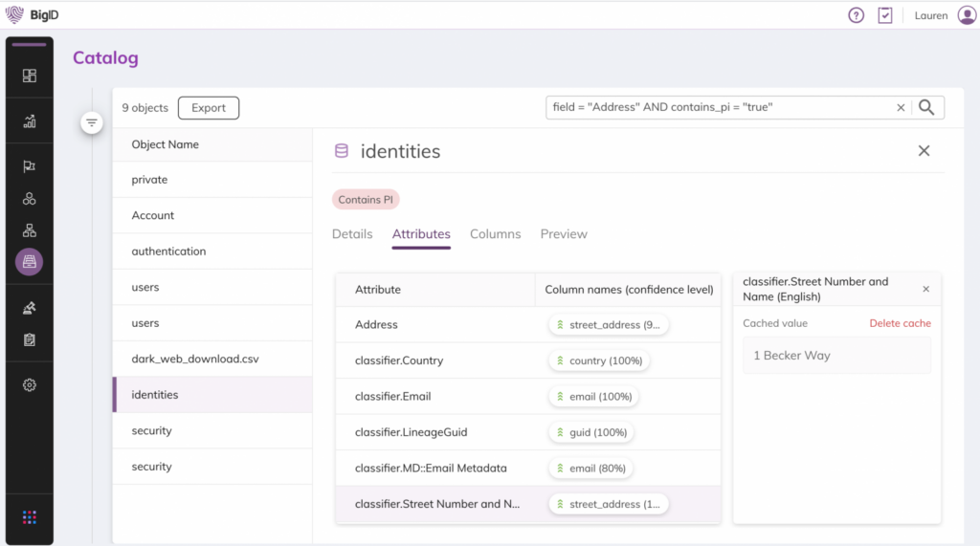Open the settings gear icon in sidebar
The height and width of the screenshot is (546, 980).
pos(30,384)
